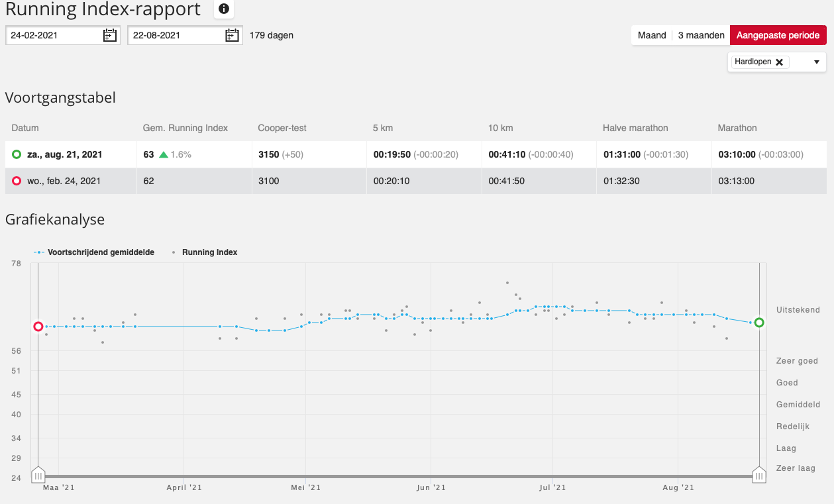Switch to the Maand period tab
The image size is (834, 504).
[652, 35]
